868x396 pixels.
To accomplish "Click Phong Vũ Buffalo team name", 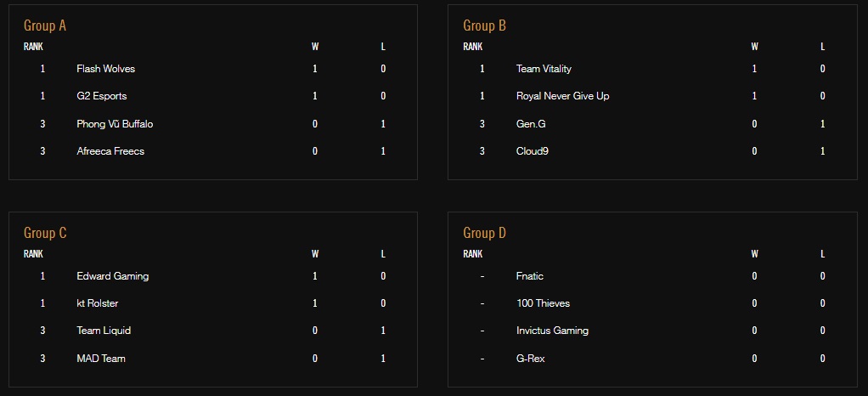I will click(x=115, y=124).
